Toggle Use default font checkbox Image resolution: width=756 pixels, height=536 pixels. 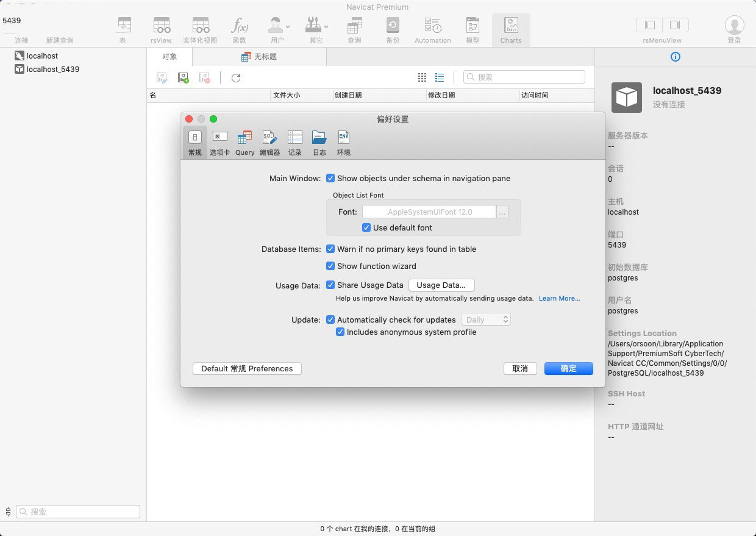pyautogui.click(x=366, y=227)
